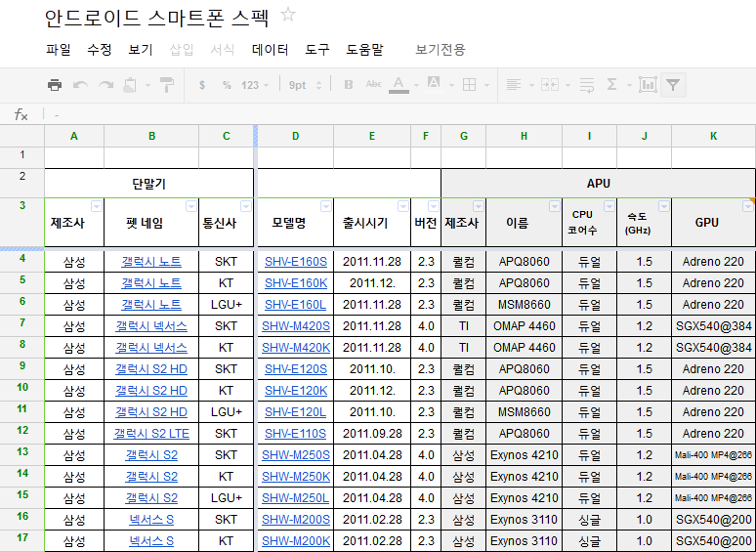Click the currency format dollar icon

coord(201,85)
